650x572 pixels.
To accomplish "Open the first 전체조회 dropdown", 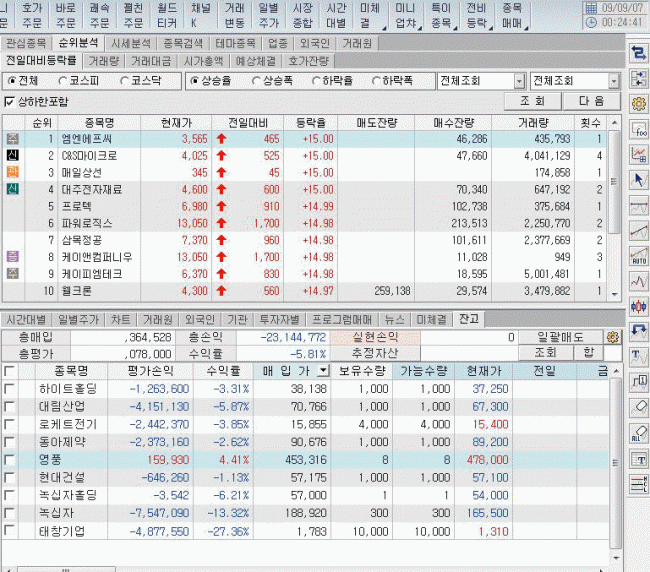I will [518, 80].
